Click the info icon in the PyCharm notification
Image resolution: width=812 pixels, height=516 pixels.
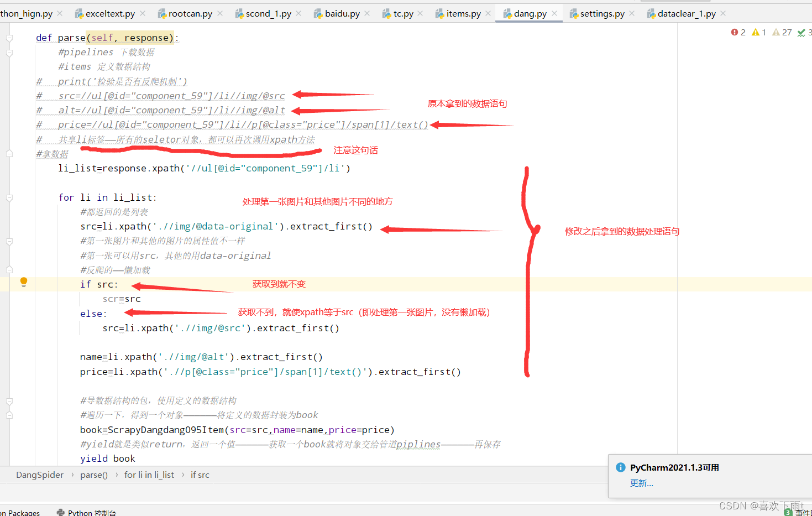click(x=621, y=467)
